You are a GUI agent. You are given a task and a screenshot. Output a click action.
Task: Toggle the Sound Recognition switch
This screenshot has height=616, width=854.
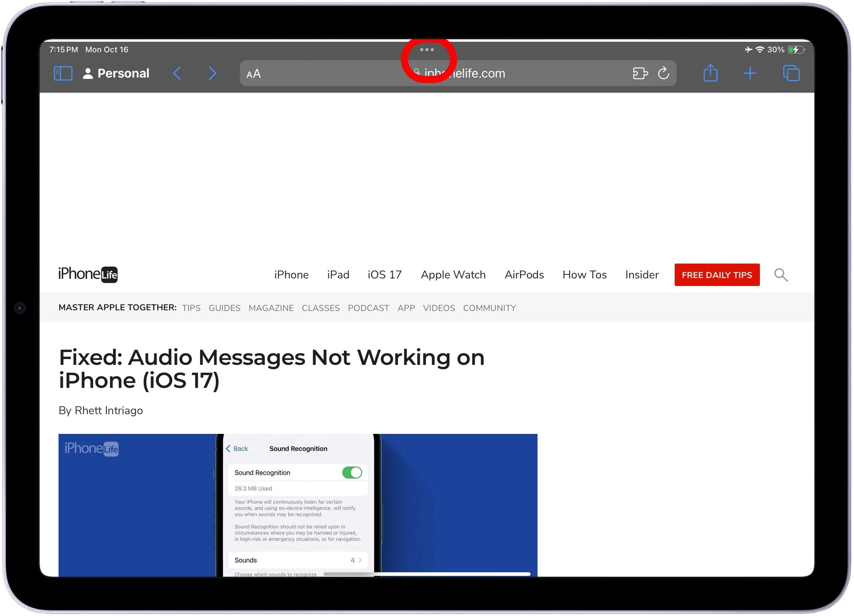(x=352, y=473)
